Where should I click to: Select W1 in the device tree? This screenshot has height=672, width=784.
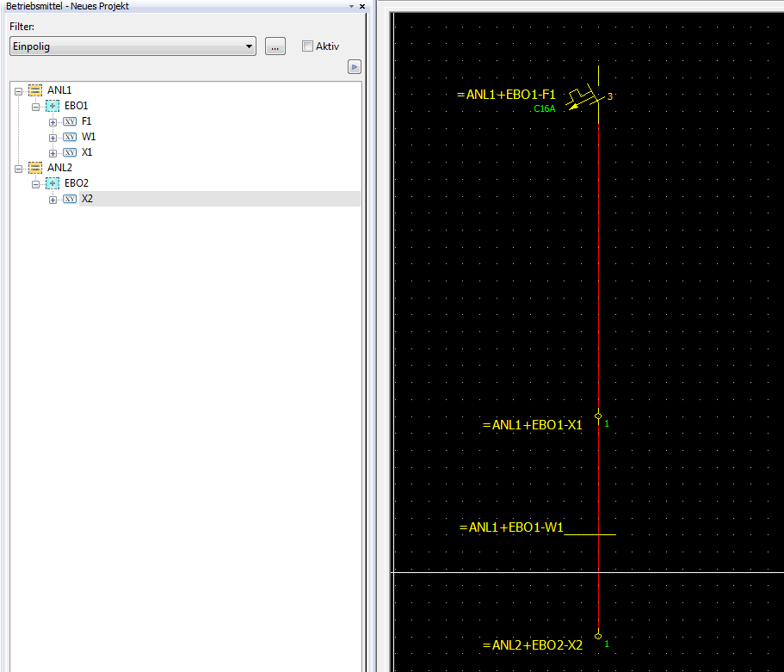(x=89, y=137)
